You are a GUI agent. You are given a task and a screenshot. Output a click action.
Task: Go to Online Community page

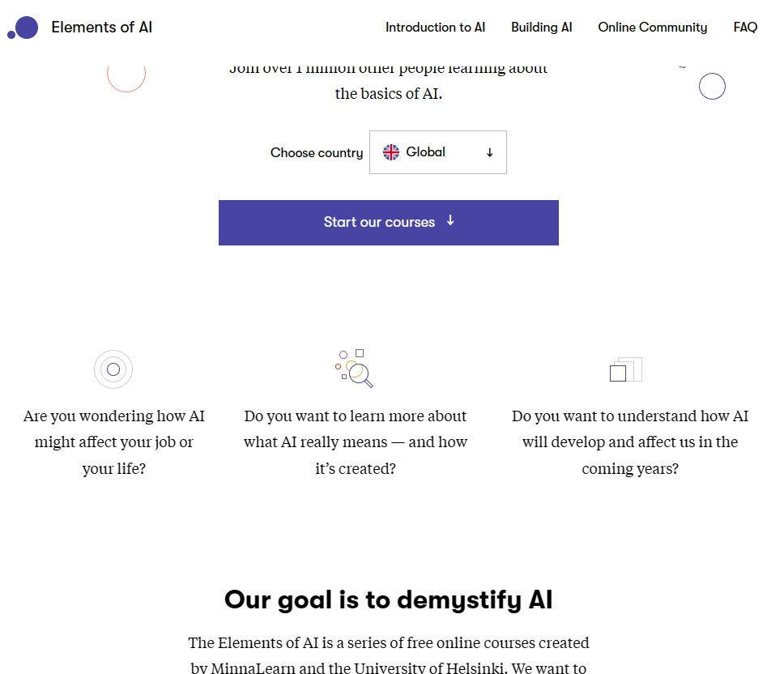pos(652,28)
